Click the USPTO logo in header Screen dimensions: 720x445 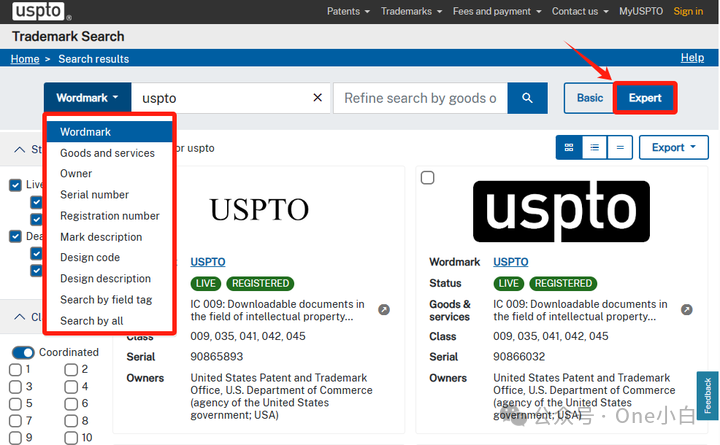point(39,11)
